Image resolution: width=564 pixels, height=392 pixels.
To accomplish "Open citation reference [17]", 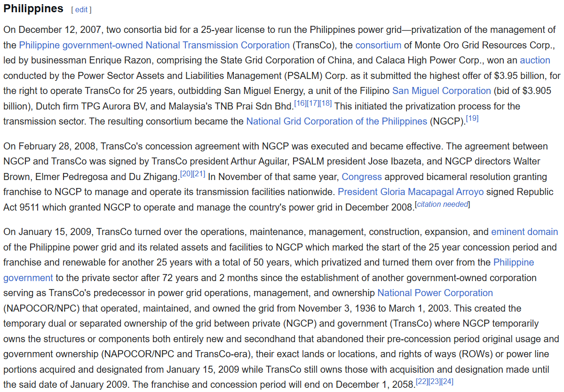I will coord(312,103).
